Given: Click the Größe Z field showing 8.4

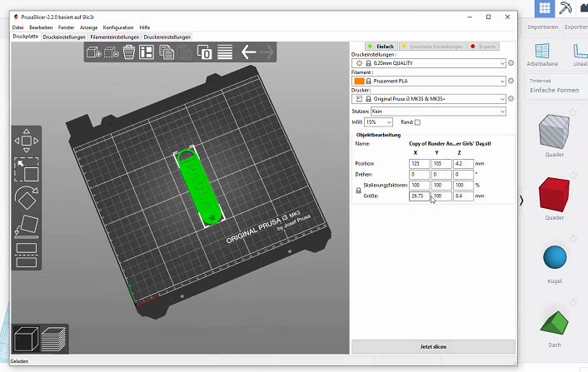Looking at the screenshot, I should pos(463,196).
